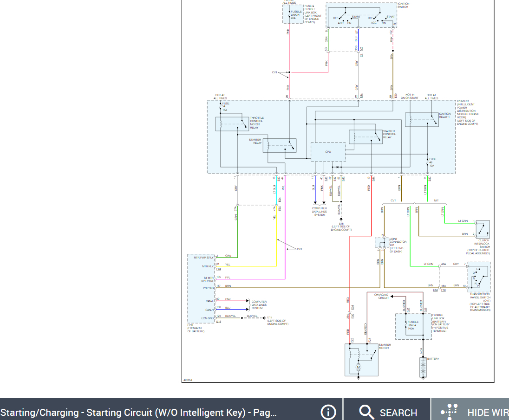Select the starter motor symbol

361,360
